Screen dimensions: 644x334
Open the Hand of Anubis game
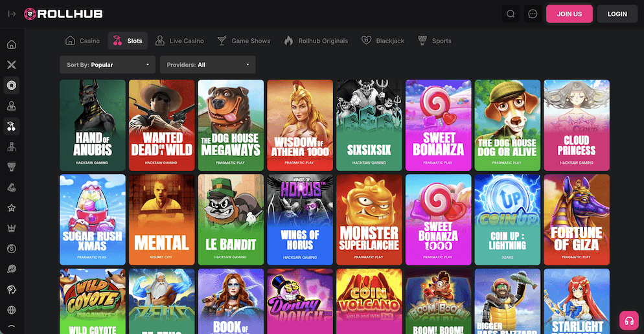pyautogui.click(x=93, y=125)
